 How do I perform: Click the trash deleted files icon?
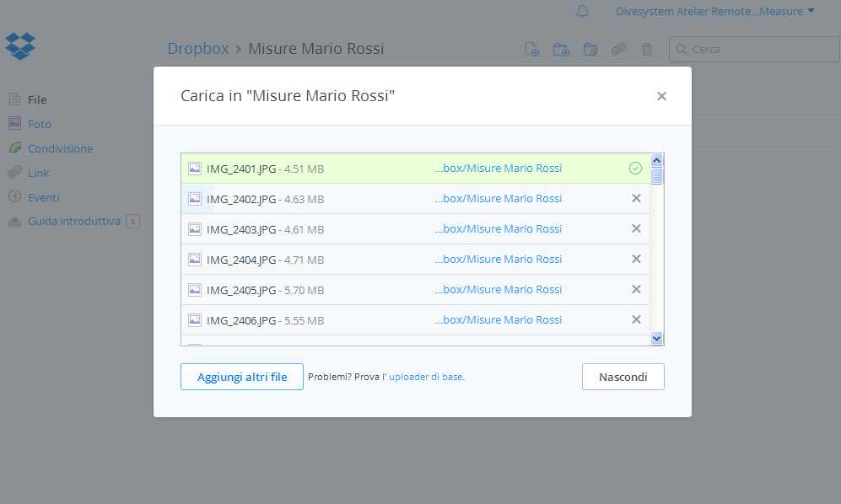click(x=647, y=50)
